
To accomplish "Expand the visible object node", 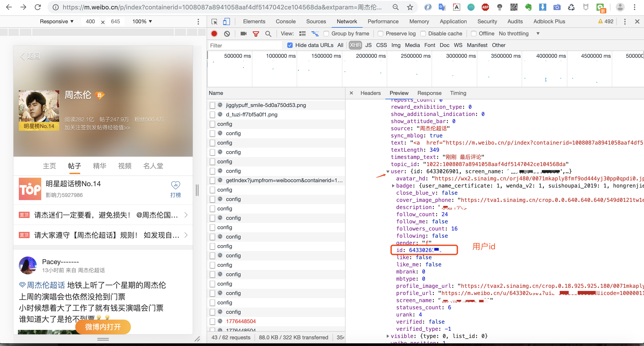I will click(388, 336).
